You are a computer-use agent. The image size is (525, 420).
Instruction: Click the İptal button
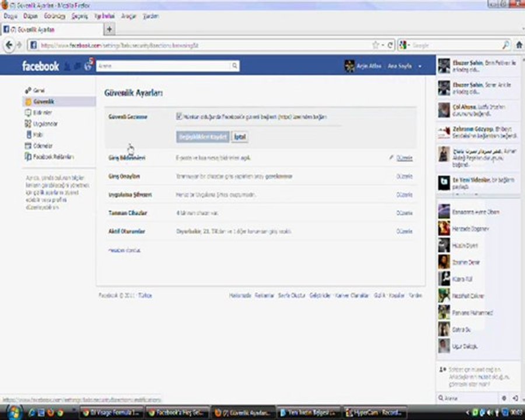tap(240, 136)
